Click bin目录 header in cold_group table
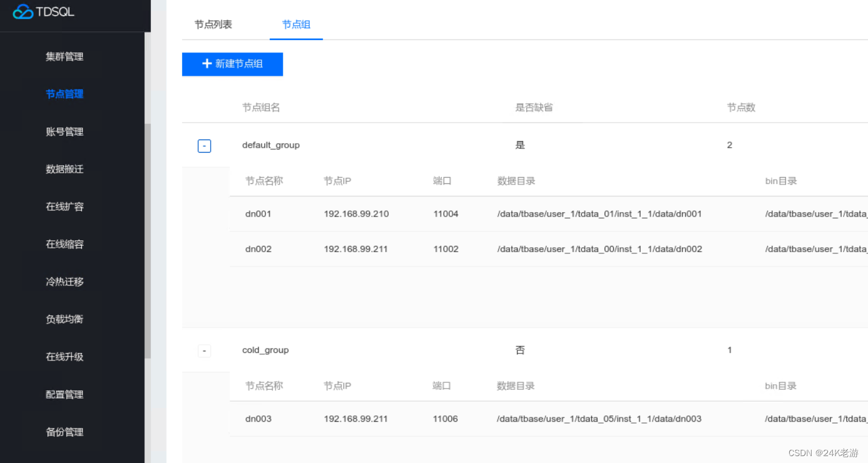The image size is (868, 463). 781,386
